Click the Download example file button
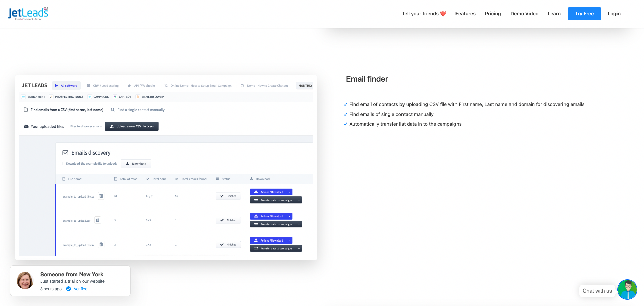This screenshot has height=306, width=644. [x=136, y=164]
